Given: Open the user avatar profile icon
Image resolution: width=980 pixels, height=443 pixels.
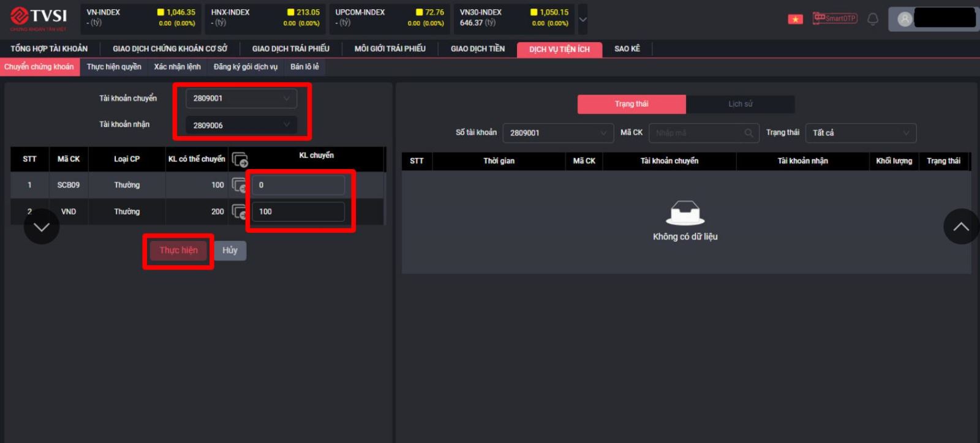Looking at the screenshot, I should tap(905, 19).
